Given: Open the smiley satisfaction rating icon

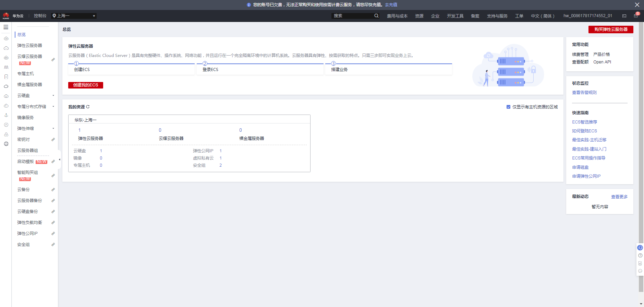Looking at the screenshot, I should 640,271.
